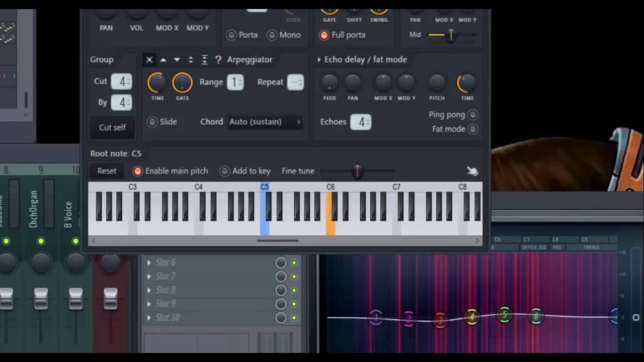Click the arpeggiator GATE knob
644x362 pixels.
(182, 82)
